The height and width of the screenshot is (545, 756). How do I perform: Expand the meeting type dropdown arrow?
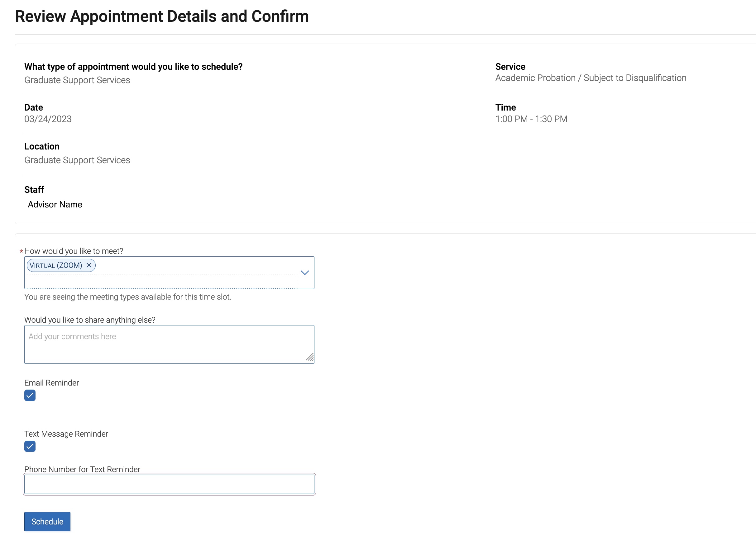coord(305,272)
